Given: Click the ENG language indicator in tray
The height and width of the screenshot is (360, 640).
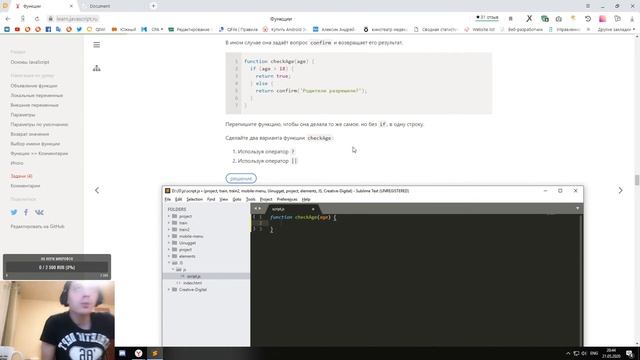Looking at the screenshot, I should (594, 353).
